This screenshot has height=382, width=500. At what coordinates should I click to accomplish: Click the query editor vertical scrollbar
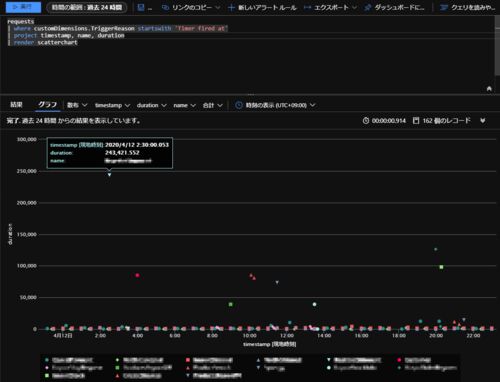point(497,45)
